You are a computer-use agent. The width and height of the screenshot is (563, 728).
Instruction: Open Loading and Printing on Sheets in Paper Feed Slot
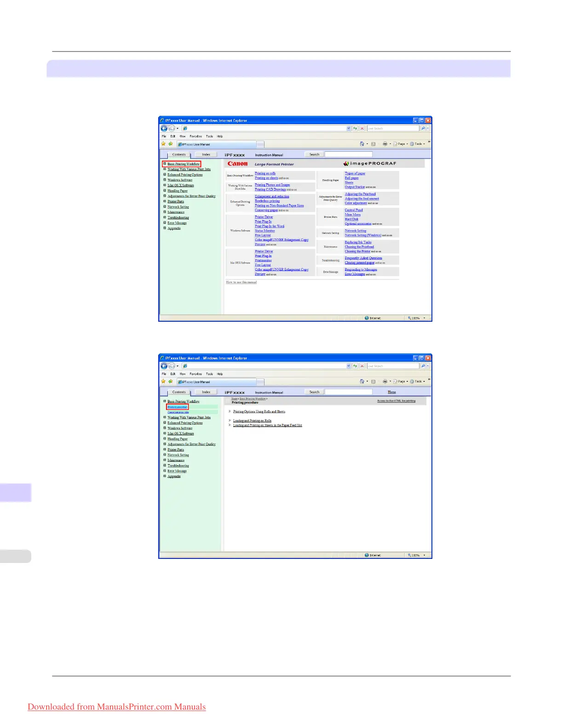point(268,425)
